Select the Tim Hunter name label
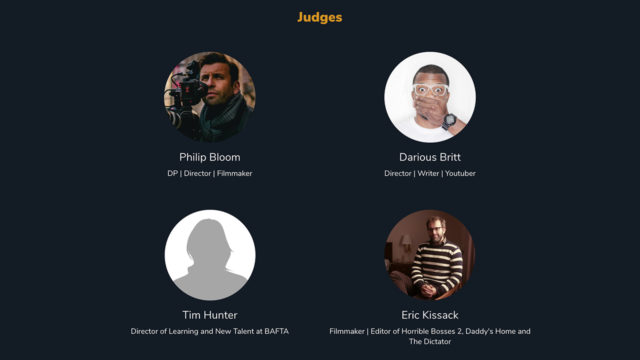This screenshot has width=640, height=360. [210, 315]
